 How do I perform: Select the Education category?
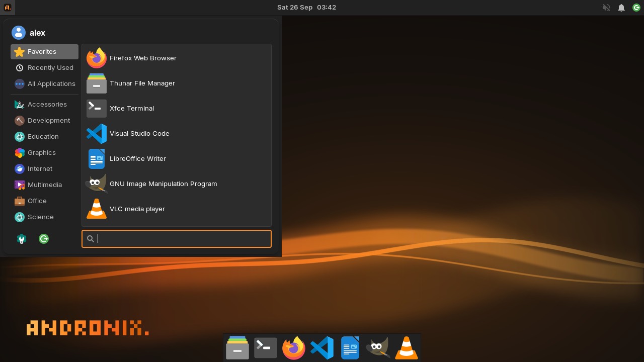pyautogui.click(x=44, y=137)
